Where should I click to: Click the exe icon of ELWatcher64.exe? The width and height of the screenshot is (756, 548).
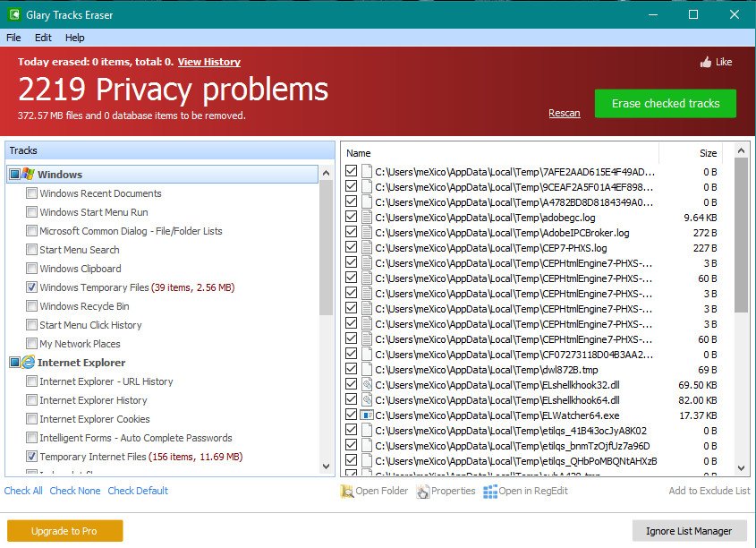[x=367, y=415]
